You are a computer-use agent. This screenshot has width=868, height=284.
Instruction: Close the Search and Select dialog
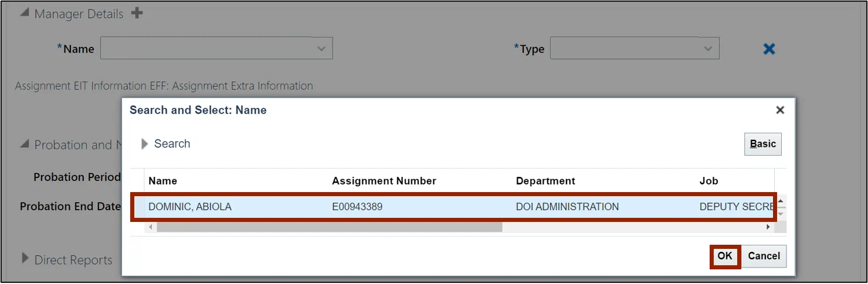click(x=779, y=110)
